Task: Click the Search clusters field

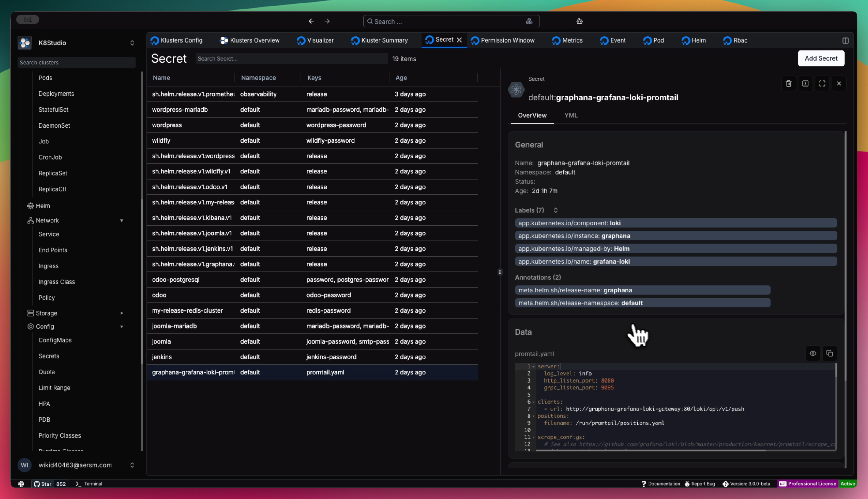Action: [x=76, y=62]
